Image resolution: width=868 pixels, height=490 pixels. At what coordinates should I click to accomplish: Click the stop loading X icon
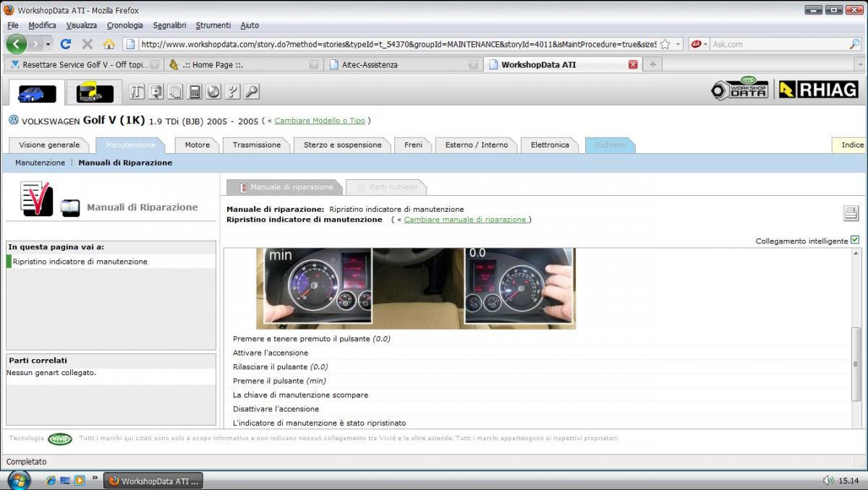click(88, 44)
